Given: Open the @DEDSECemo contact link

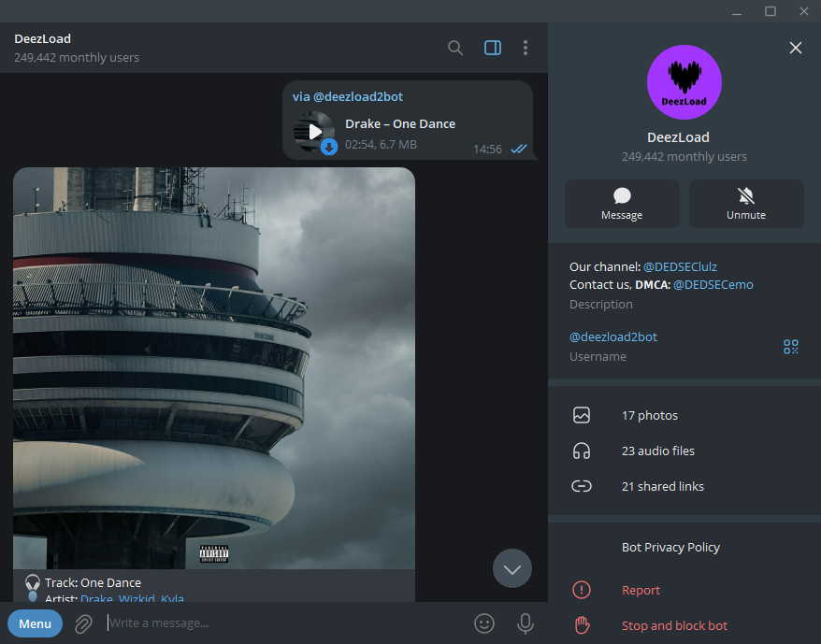Looking at the screenshot, I should 713,284.
